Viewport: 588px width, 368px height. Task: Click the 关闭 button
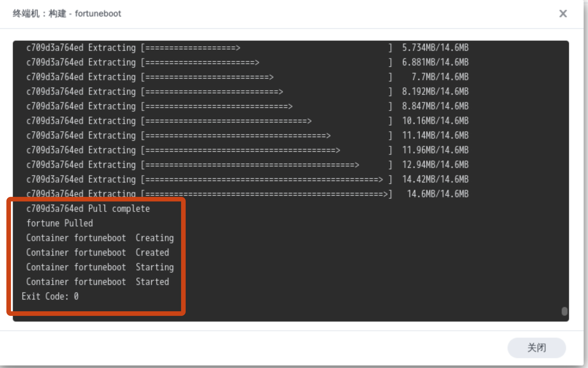[536, 348]
